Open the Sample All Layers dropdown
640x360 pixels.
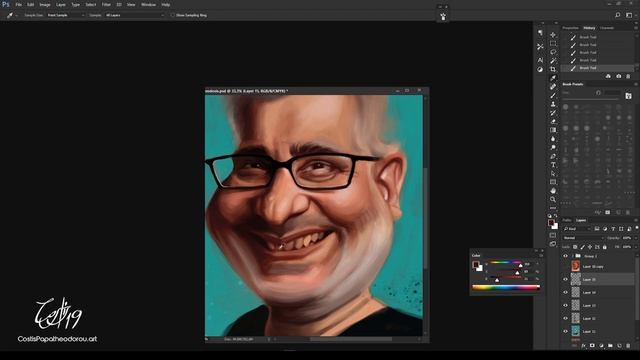point(134,15)
